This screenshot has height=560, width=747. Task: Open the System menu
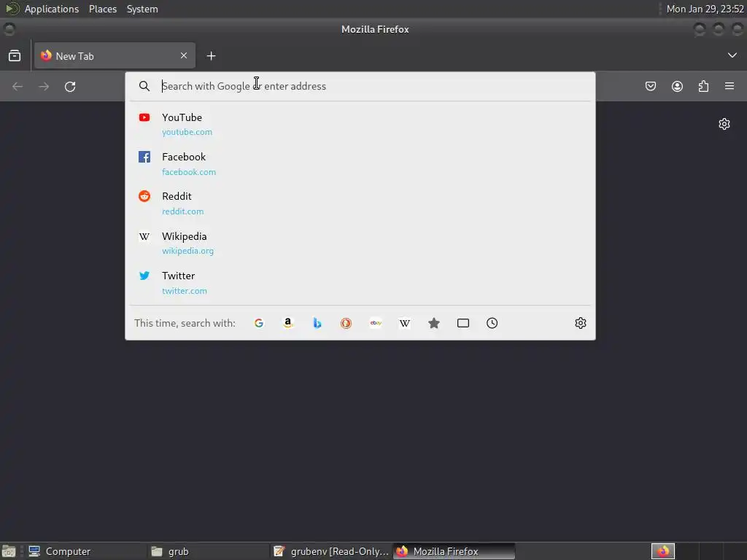(142, 9)
